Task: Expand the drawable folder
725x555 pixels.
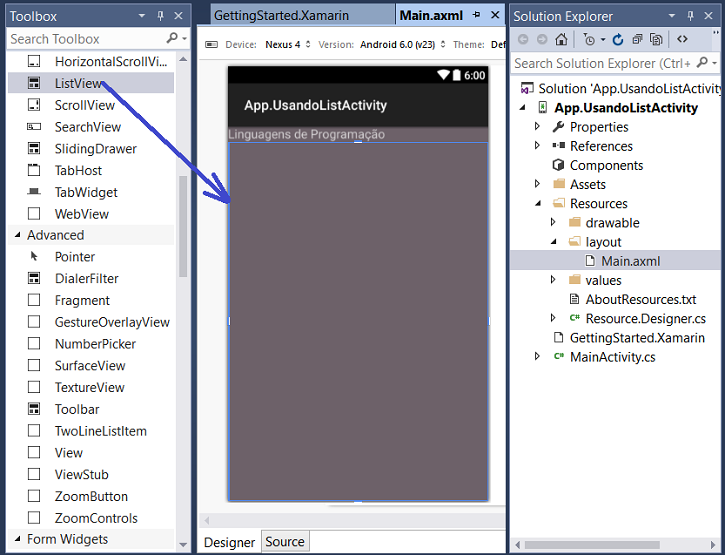Action: coord(553,222)
